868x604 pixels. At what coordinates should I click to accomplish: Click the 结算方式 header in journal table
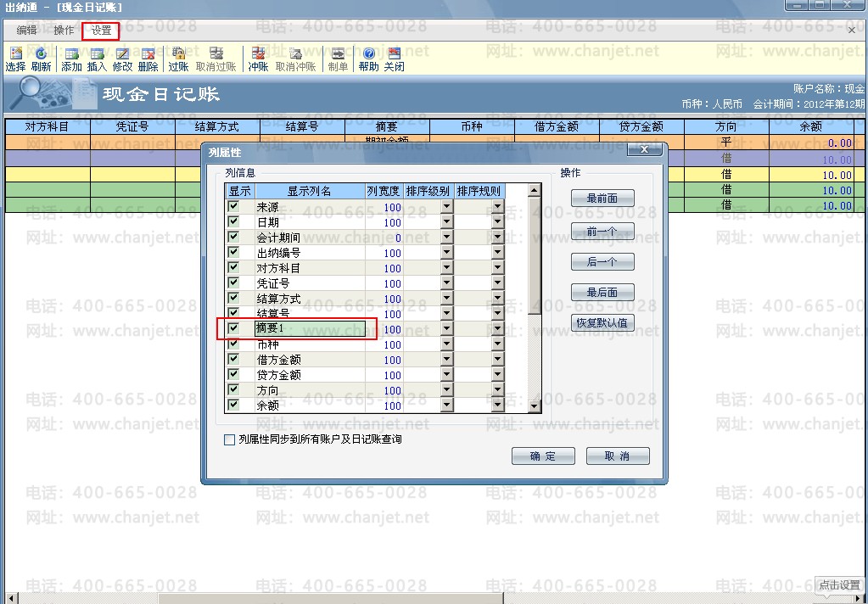[x=217, y=126]
